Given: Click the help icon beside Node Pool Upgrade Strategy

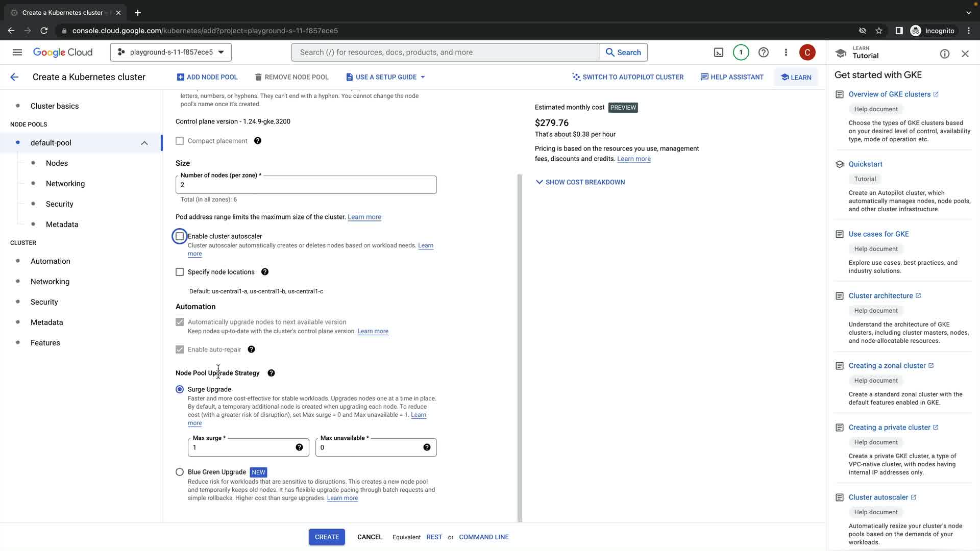Looking at the screenshot, I should pos(271,373).
